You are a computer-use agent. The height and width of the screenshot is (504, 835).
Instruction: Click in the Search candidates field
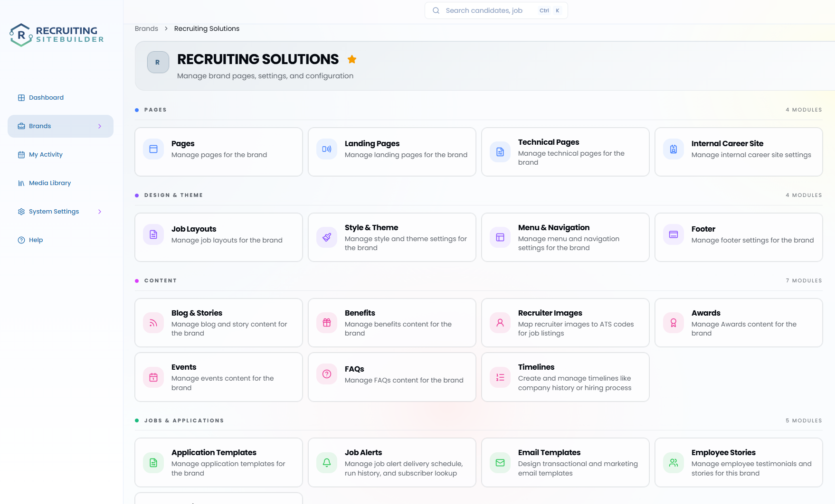pyautogui.click(x=496, y=10)
